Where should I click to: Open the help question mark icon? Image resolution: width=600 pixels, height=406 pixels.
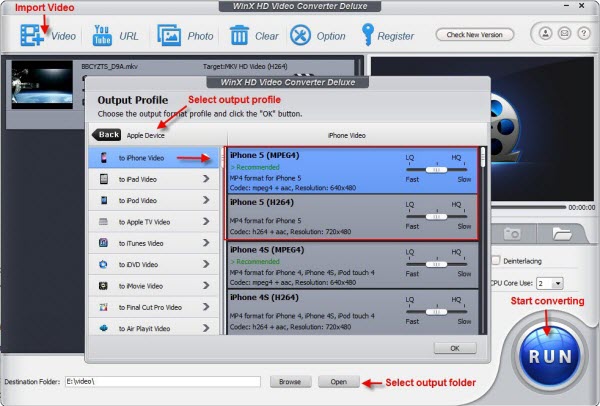click(584, 34)
